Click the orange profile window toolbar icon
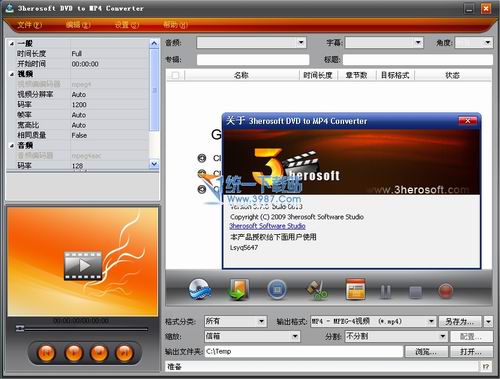 [x=355, y=289]
